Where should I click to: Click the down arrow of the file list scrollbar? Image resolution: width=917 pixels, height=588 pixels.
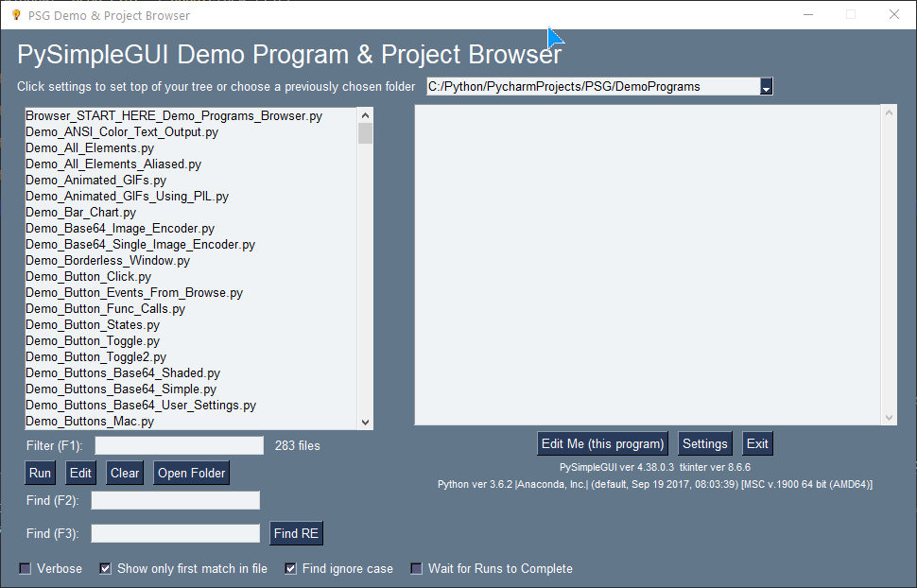364,420
